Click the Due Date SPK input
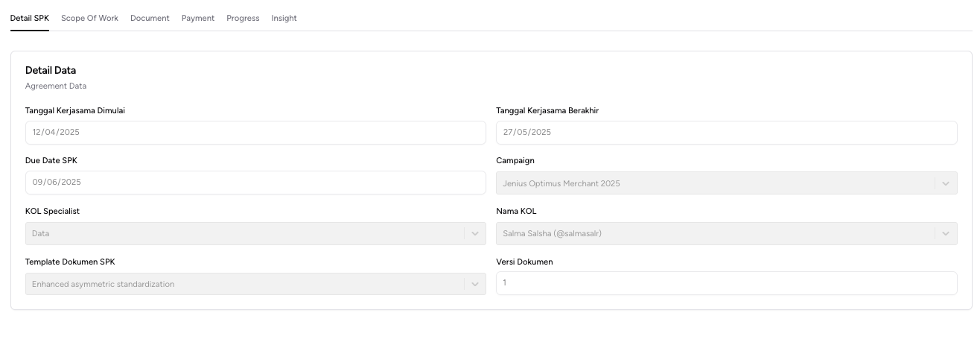The width and height of the screenshot is (980, 351). coord(255,183)
